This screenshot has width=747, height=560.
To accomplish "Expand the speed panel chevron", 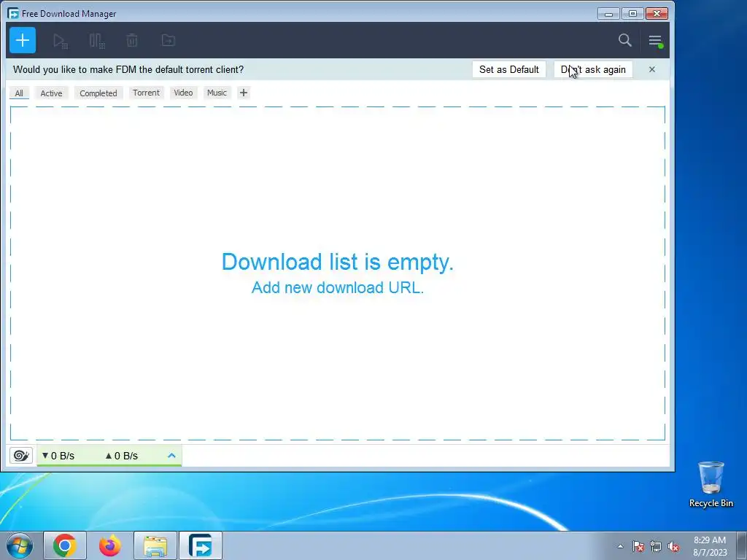I will tap(171, 456).
